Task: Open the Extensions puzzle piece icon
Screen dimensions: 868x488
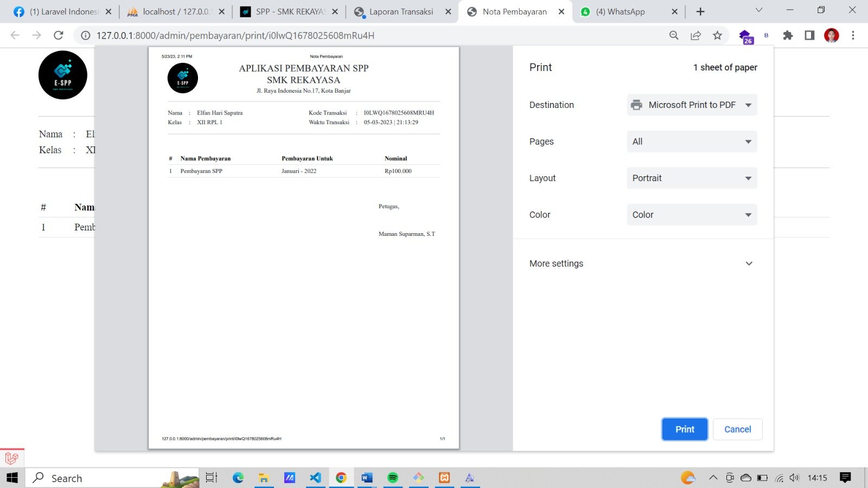Action: 788,35
